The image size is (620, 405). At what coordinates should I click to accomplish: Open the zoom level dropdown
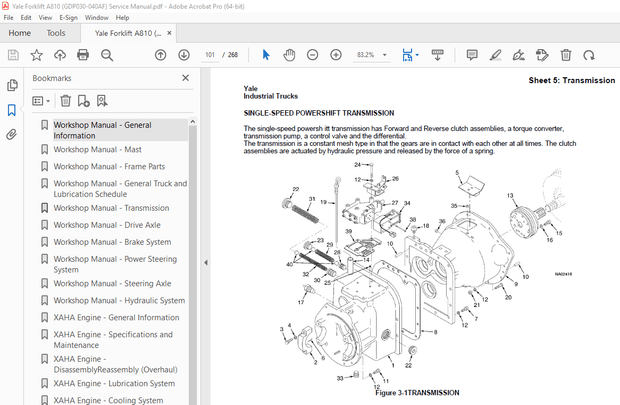coord(384,55)
